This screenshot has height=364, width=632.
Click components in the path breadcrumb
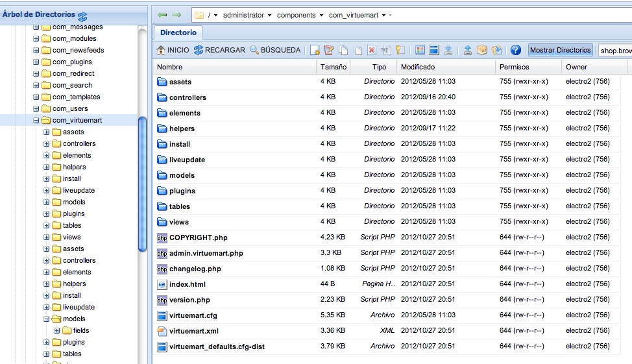(297, 16)
